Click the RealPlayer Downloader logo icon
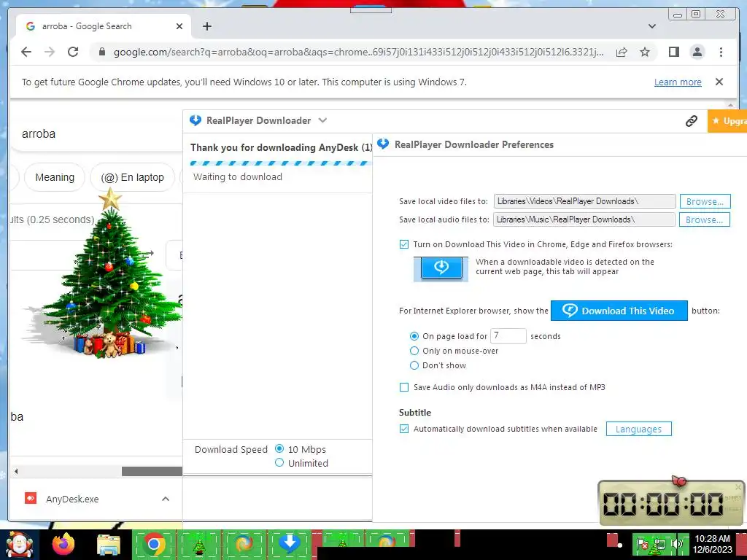The image size is (747, 560). click(x=196, y=120)
